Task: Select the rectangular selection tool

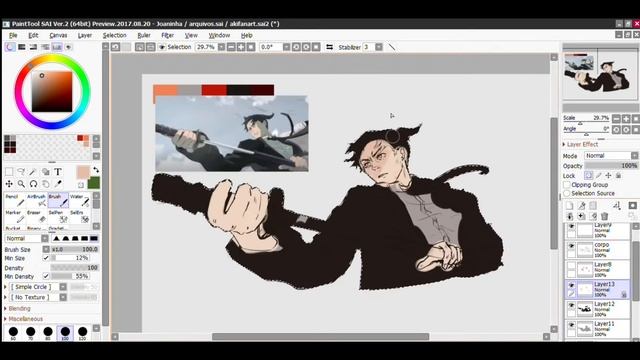Action: [9, 172]
